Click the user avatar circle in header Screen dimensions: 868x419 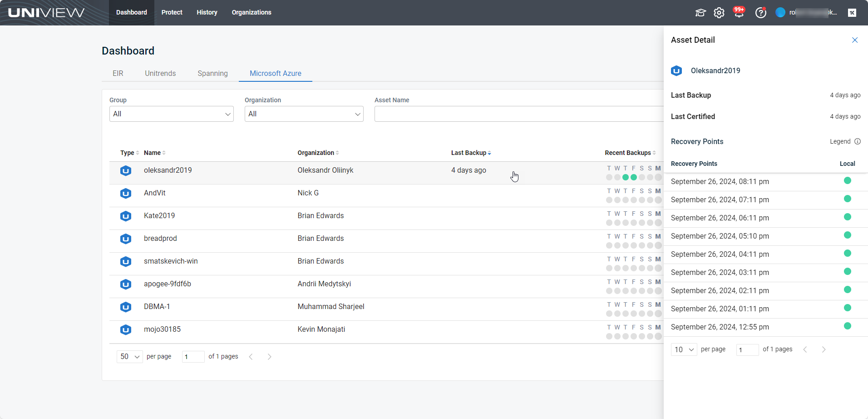pos(780,13)
